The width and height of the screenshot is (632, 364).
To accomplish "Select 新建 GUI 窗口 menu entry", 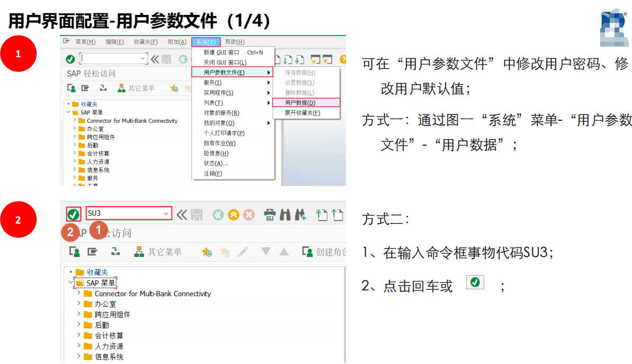I will coord(233,52).
